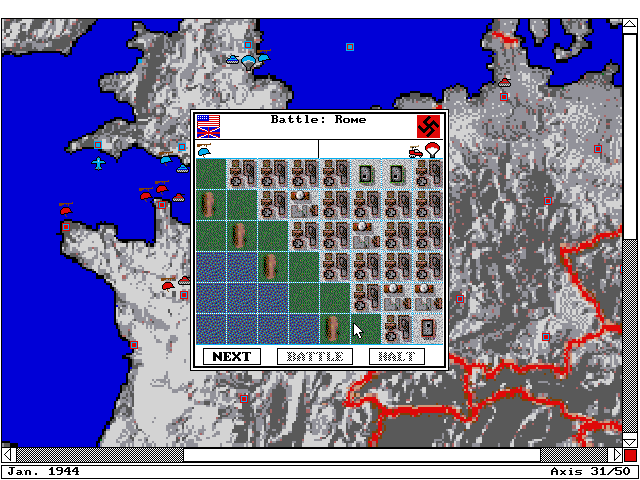
Task: Click the vertical scrollbar white thumb
Action: pos(629,136)
